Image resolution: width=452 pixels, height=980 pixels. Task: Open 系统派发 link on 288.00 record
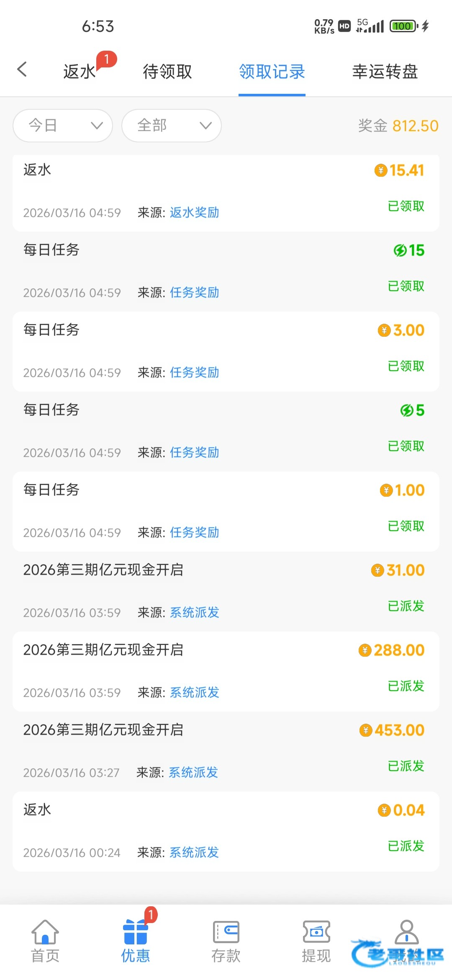(195, 693)
